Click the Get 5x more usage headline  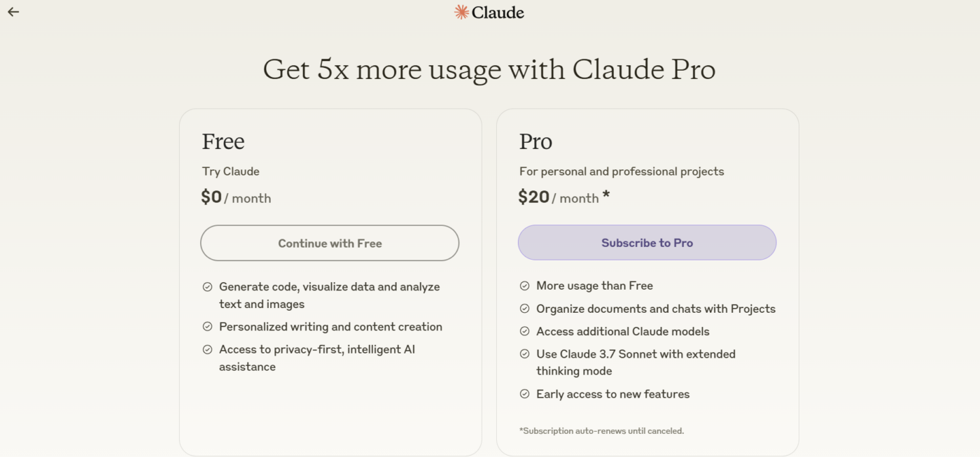click(x=489, y=69)
